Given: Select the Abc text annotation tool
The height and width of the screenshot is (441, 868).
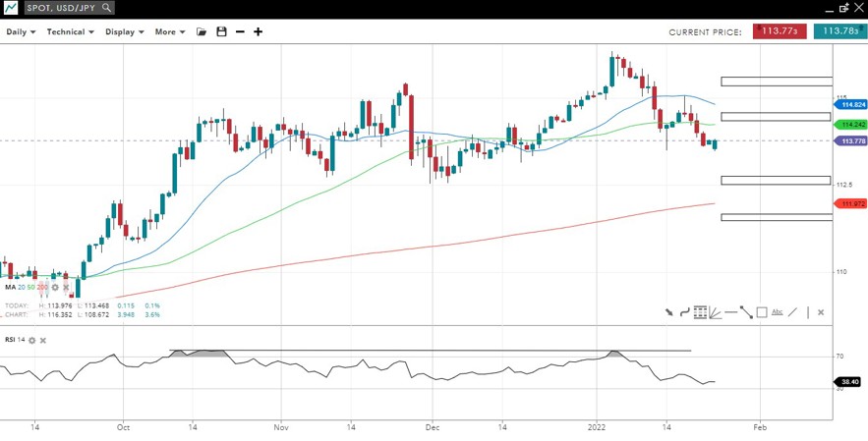Looking at the screenshot, I should click(x=778, y=312).
